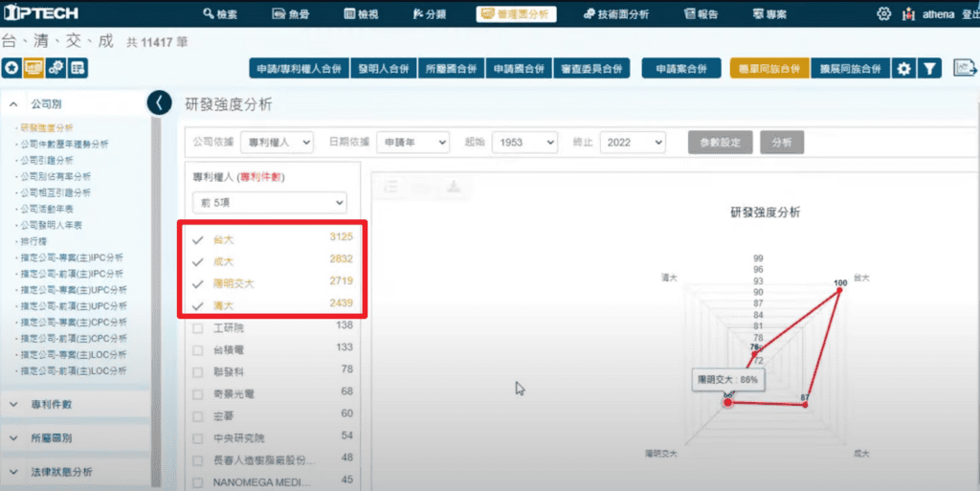Viewport: 980px width, 491px height.
Task: Open the 起始 year 1953 dropdown
Action: coord(524,142)
